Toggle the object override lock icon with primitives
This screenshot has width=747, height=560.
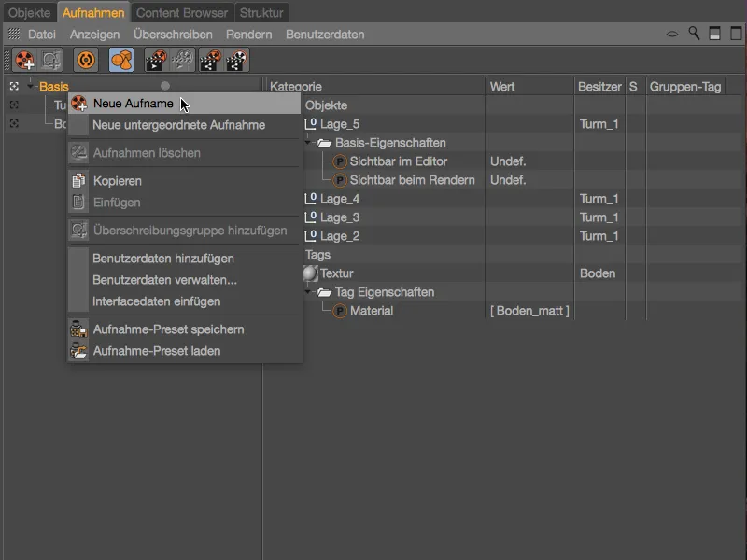tap(121, 60)
